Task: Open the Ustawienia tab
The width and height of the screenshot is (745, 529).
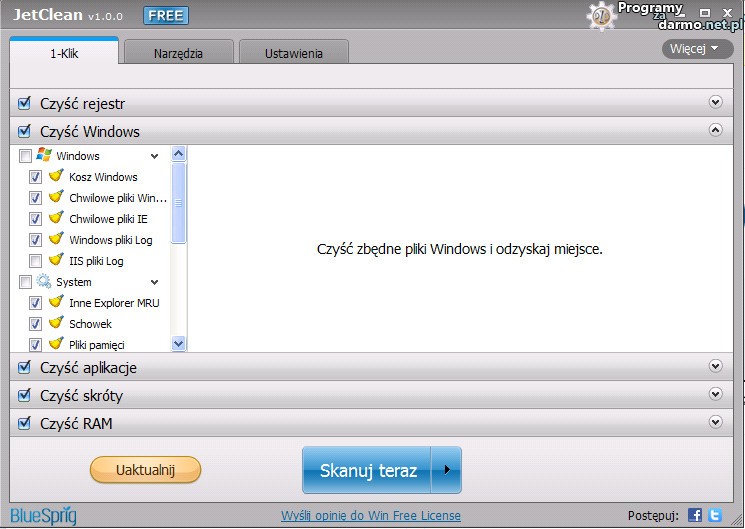Action: [293, 53]
